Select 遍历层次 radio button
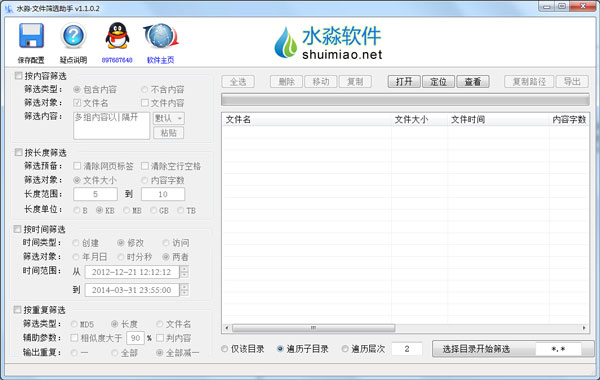The image size is (600, 380). point(345,349)
